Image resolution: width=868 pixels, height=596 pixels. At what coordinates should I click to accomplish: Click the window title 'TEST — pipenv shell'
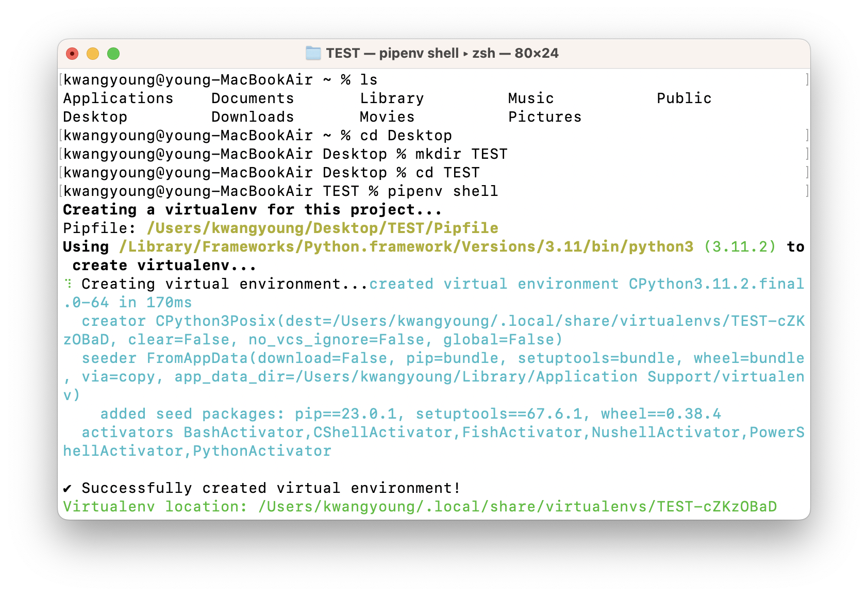tap(392, 53)
